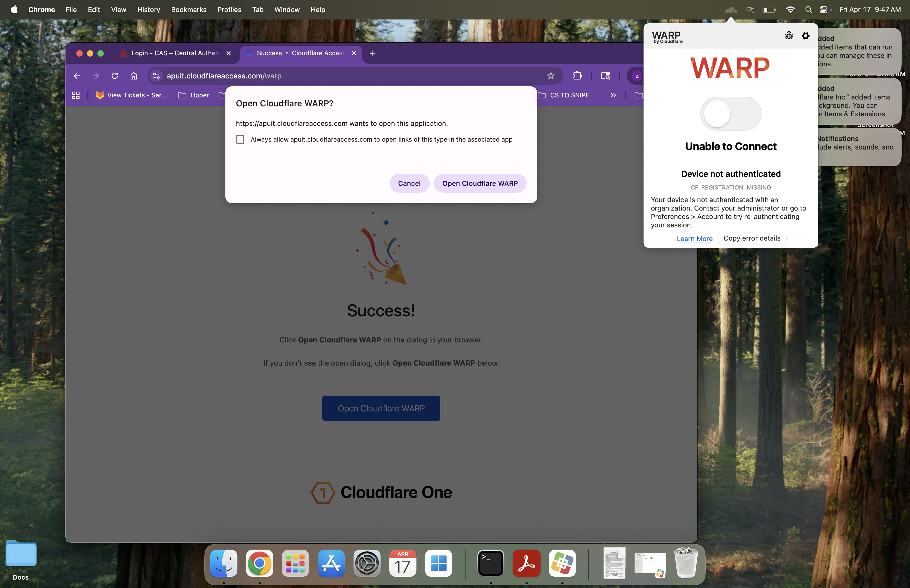910x588 pixels.
Task: Toggle the WARP connection switch
Action: pyautogui.click(x=730, y=114)
